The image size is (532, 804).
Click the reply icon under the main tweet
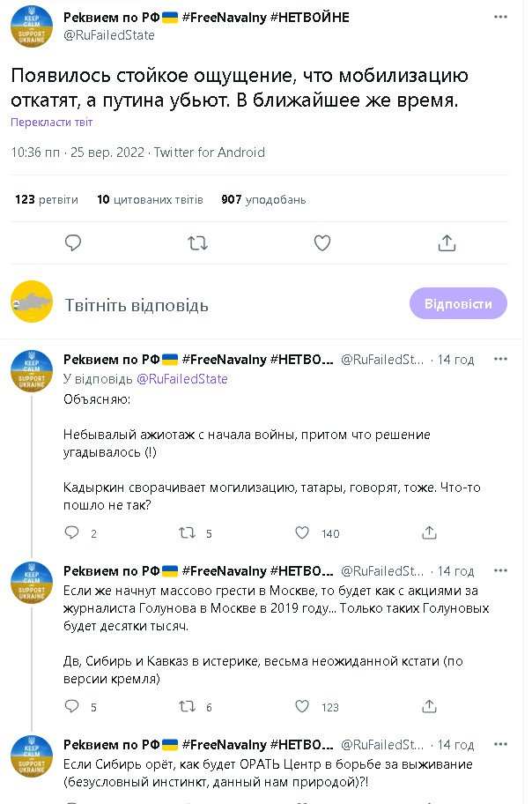74,242
